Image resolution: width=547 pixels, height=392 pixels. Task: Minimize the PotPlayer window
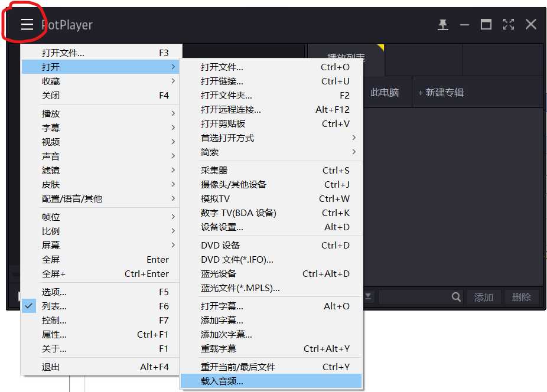tap(464, 25)
